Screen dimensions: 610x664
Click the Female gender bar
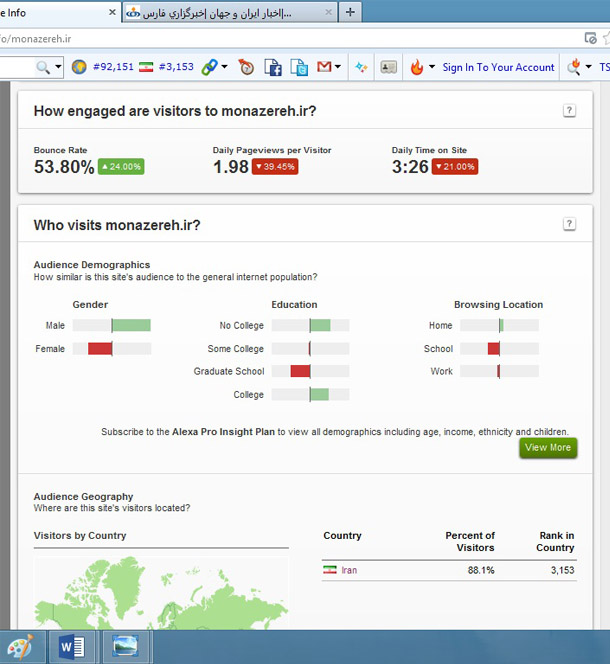click(112, 349)
